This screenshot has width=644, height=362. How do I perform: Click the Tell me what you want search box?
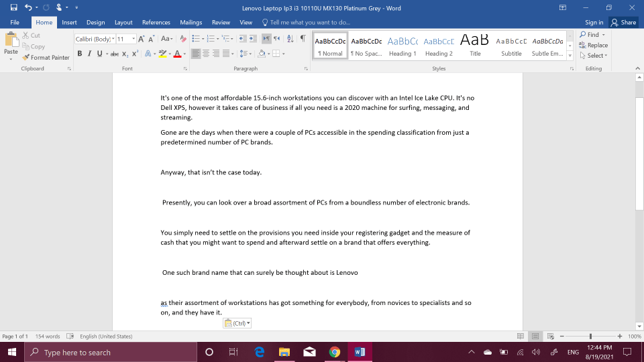[306, 23]
